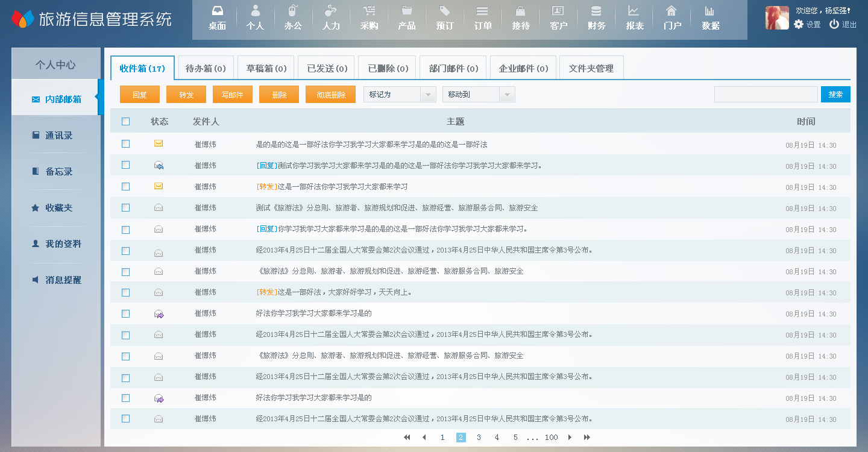
Task: Click the forwarded status icon of ninth mail 好法你学习
Action: click(x=159, y=313)
